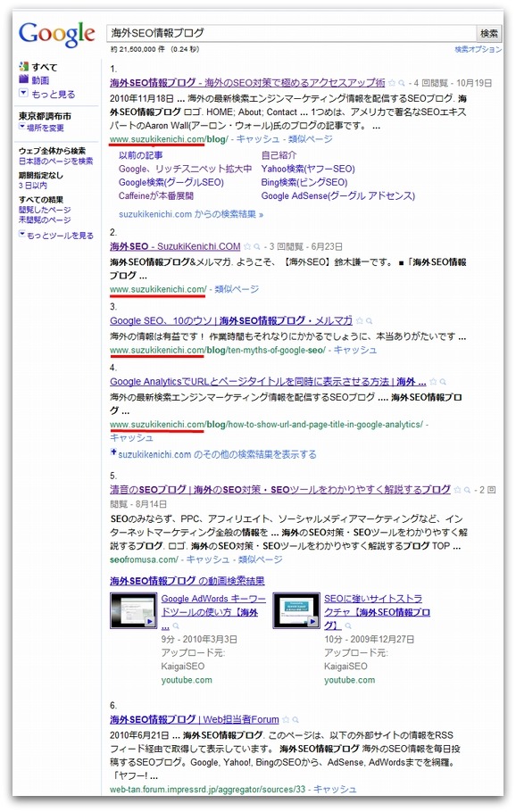This screenshot has height=812, width=516.
Task: Open sitelink 以前の記事
Action: pos(140,155)
